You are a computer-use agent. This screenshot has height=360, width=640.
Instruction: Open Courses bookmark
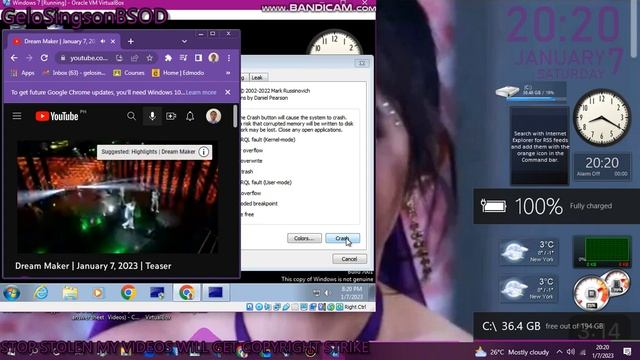(x=129, y=73)
